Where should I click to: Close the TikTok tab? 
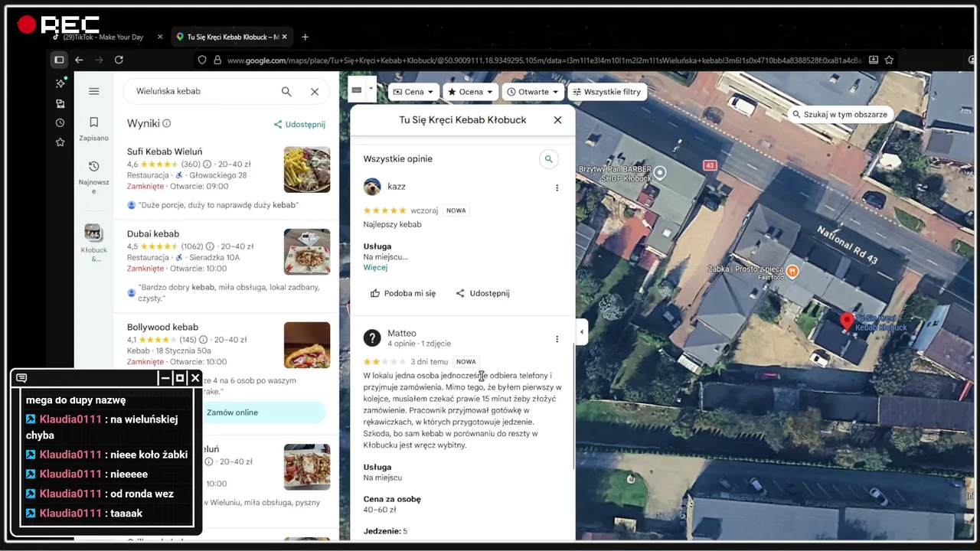(160, 37)
